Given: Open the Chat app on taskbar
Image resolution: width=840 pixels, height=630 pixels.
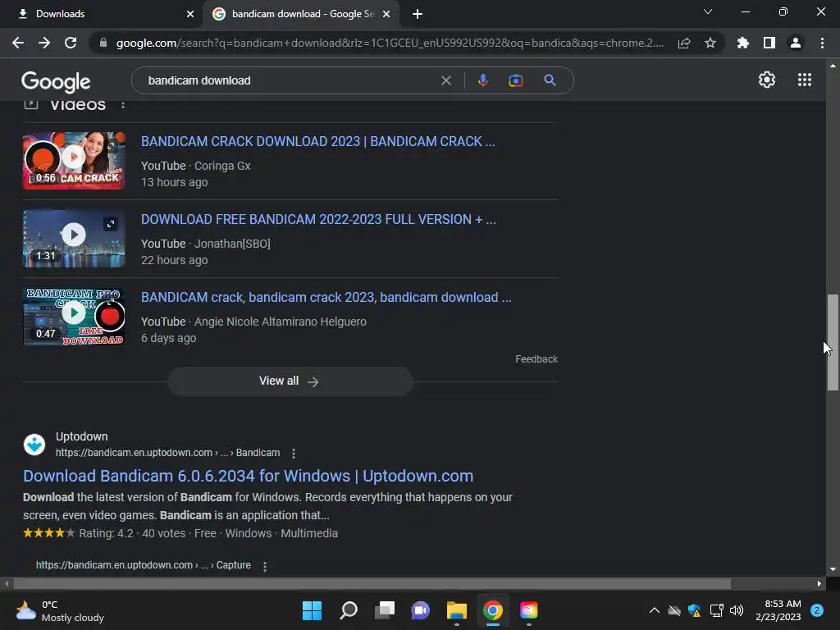Looking at the screenshot, I should pyautogui.click(x=421, y=610).
